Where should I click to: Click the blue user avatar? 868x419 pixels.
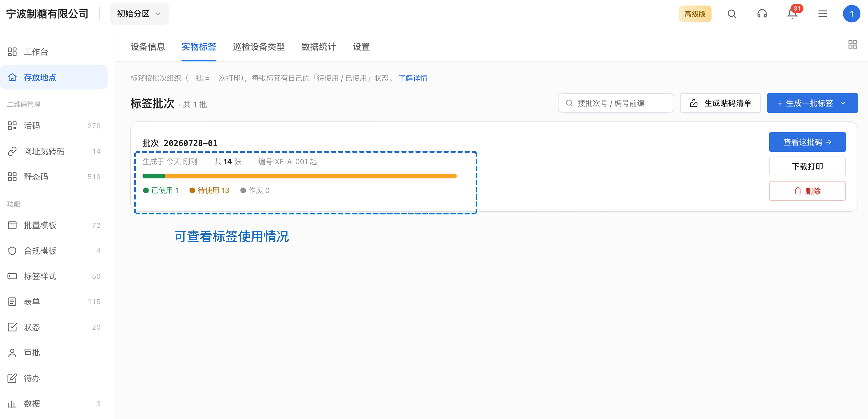click(x=851, y=14)
